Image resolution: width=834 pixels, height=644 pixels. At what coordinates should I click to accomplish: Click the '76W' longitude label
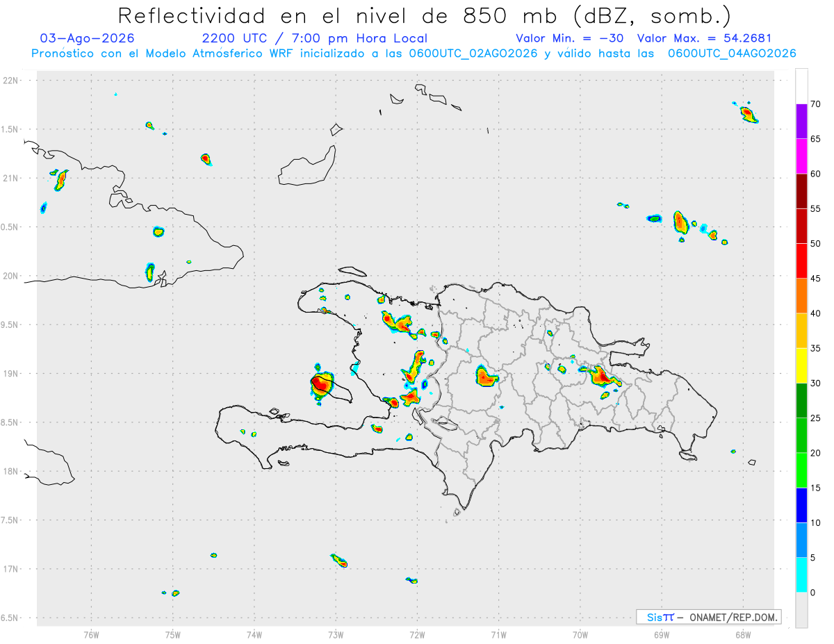point(91,634)
